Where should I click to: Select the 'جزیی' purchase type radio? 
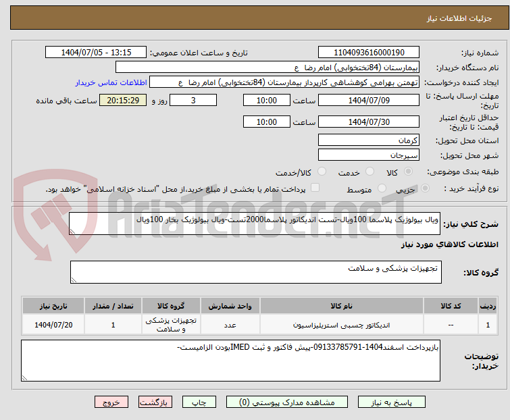(x=425, y=188)
